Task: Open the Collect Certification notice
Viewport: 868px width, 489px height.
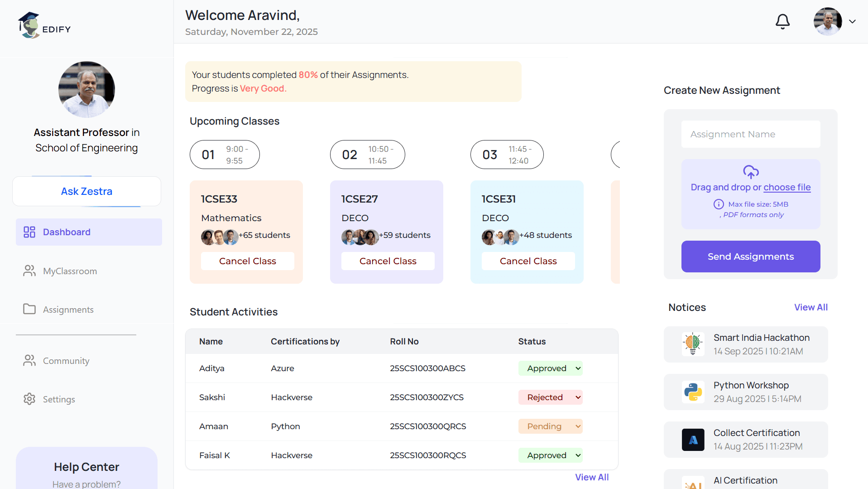Action: point(746,440)
